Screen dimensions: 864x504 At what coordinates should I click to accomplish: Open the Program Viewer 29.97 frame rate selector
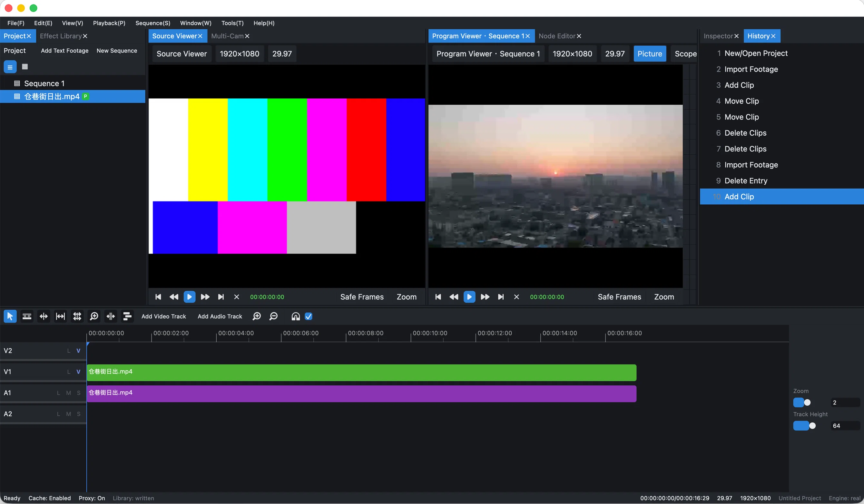click(615, 54)
